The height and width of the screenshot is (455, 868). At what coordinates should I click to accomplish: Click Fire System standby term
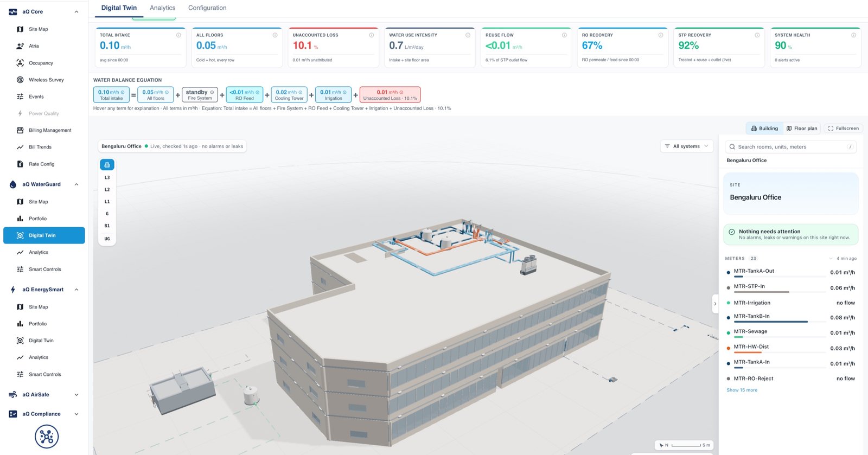pos(200,95)
